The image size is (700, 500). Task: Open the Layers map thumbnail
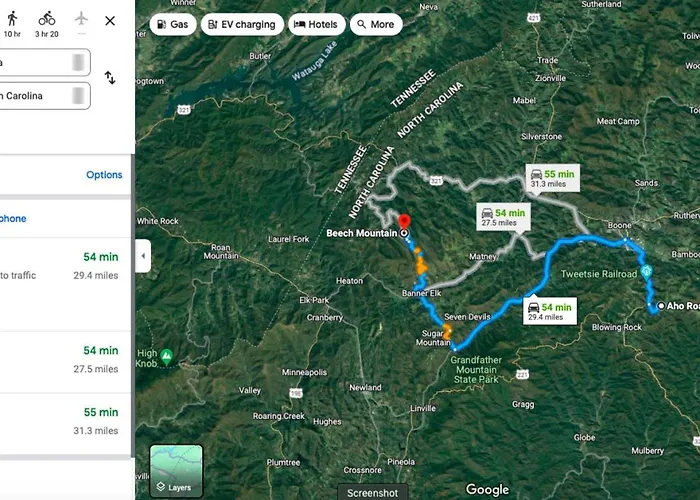pyautogui.click(x=176, y=469)
